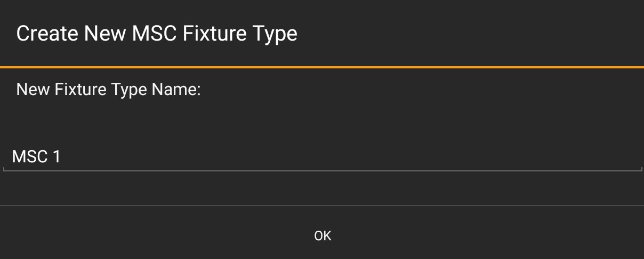Confirm the new fixture type with OK

tap(323, 236)
